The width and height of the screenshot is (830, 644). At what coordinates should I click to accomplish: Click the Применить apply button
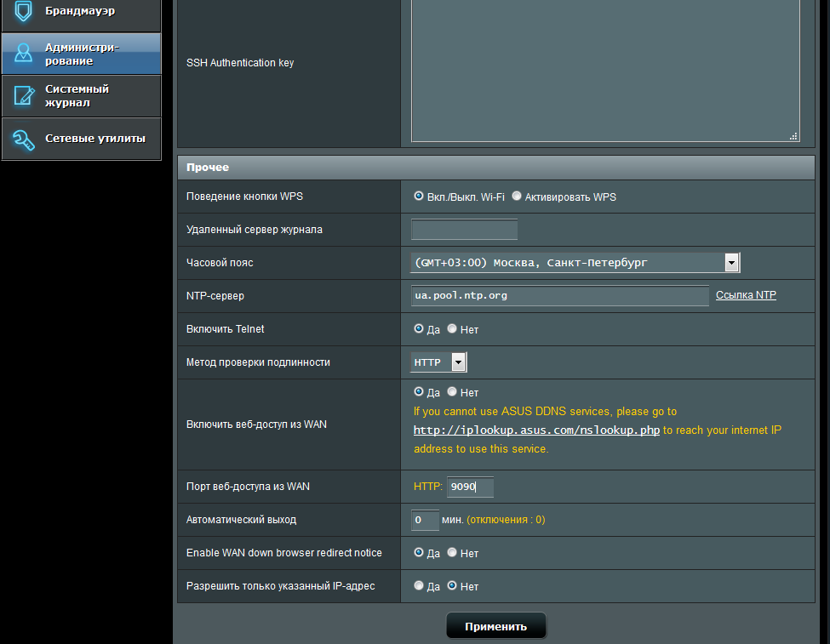[496, 626]
